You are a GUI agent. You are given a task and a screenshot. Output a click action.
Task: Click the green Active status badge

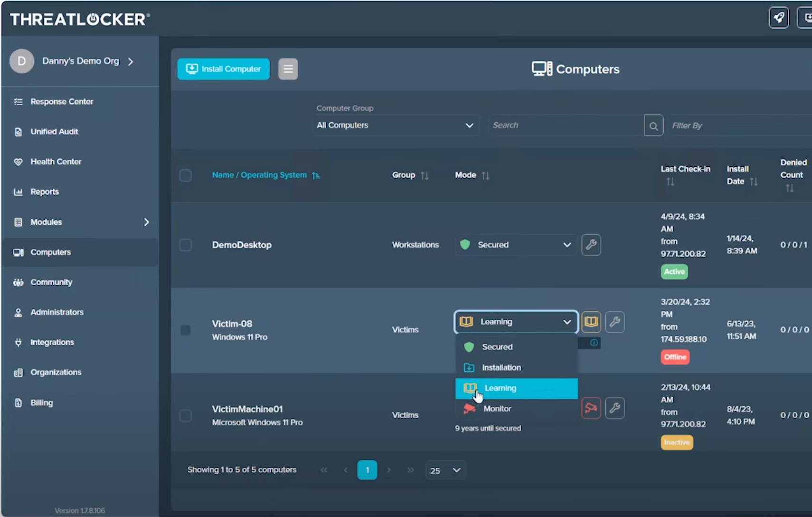(x=674, y=272)
